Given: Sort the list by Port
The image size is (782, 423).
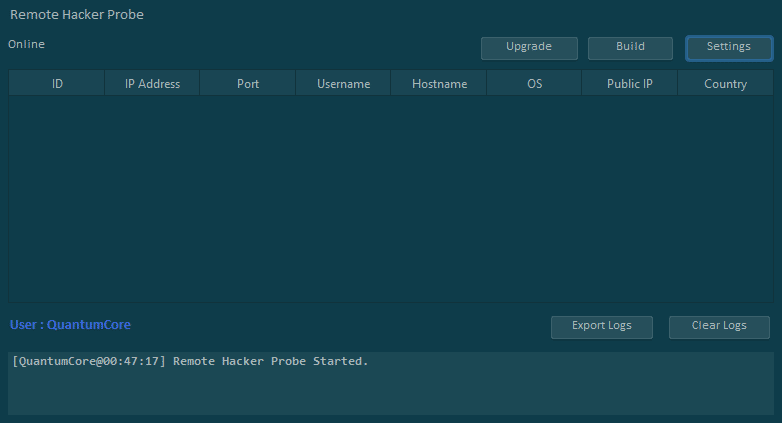Looking at the screenshot, I should coord(248,84).
